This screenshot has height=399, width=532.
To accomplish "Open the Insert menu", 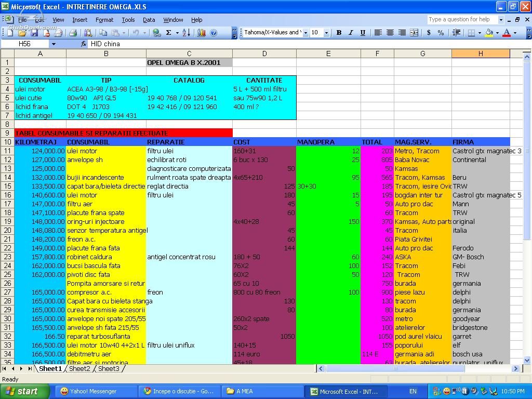I will coord(79,20).
